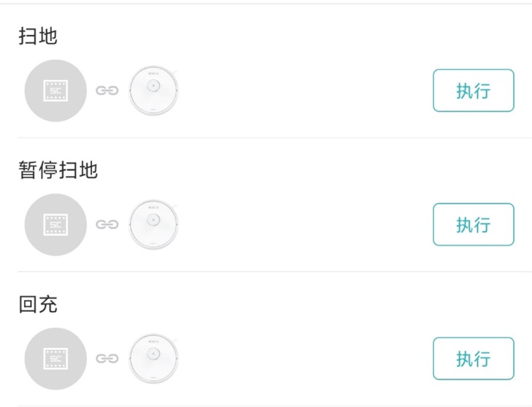This screenshot has width=532, height=407.
Task: Click the 暂停扫地 title text
Action: pos(58,170)
